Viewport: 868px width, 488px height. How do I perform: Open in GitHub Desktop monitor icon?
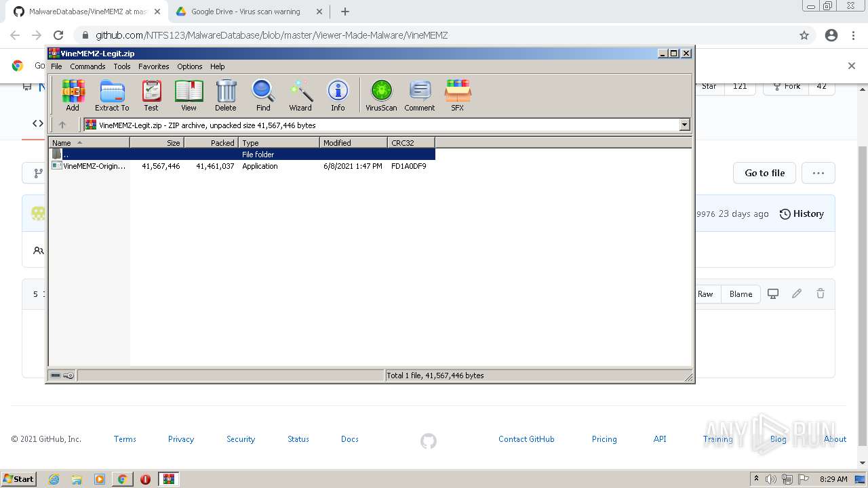pos(773,293)
